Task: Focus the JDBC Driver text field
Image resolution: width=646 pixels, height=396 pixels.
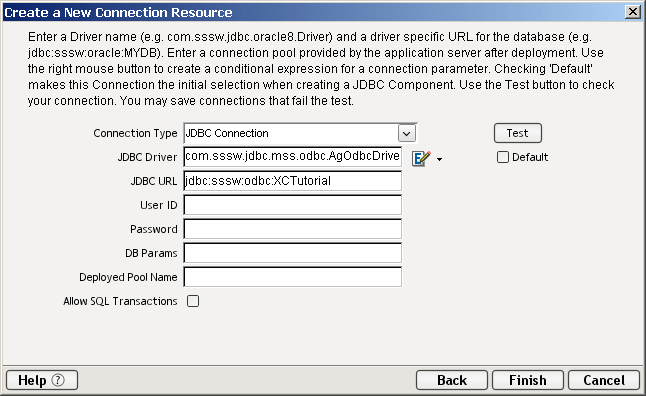Action: point(293,157)
